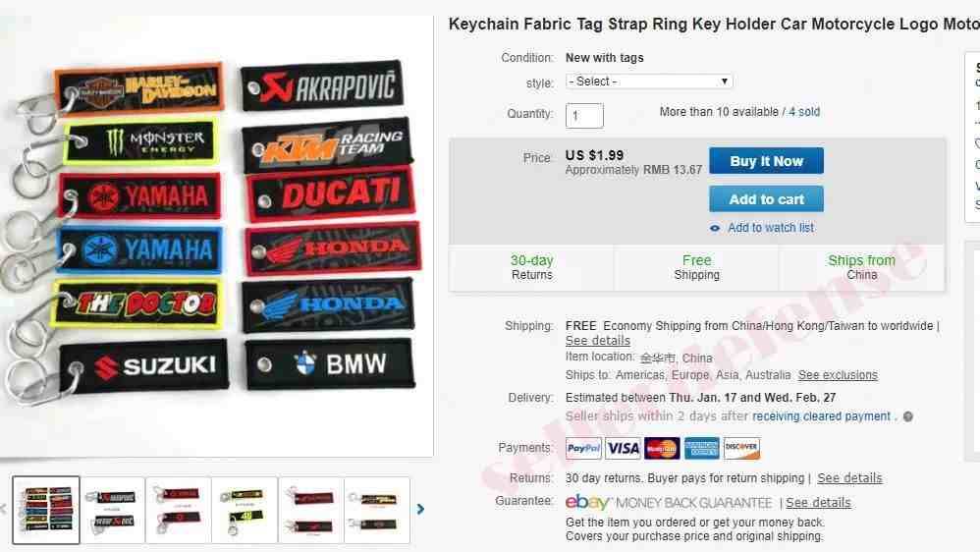Click the Add to watch list link
The height and width of the screenshot is (552, 980).
coord(771,228)
